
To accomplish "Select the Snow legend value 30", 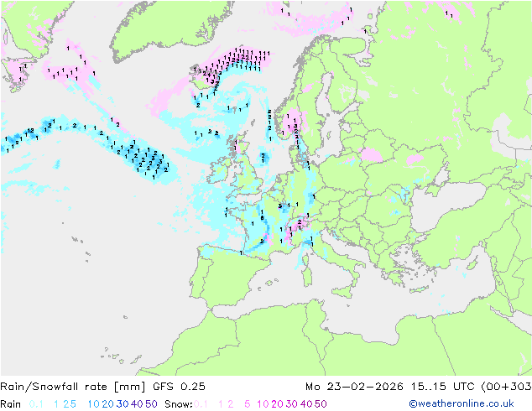I will point(292,404).
